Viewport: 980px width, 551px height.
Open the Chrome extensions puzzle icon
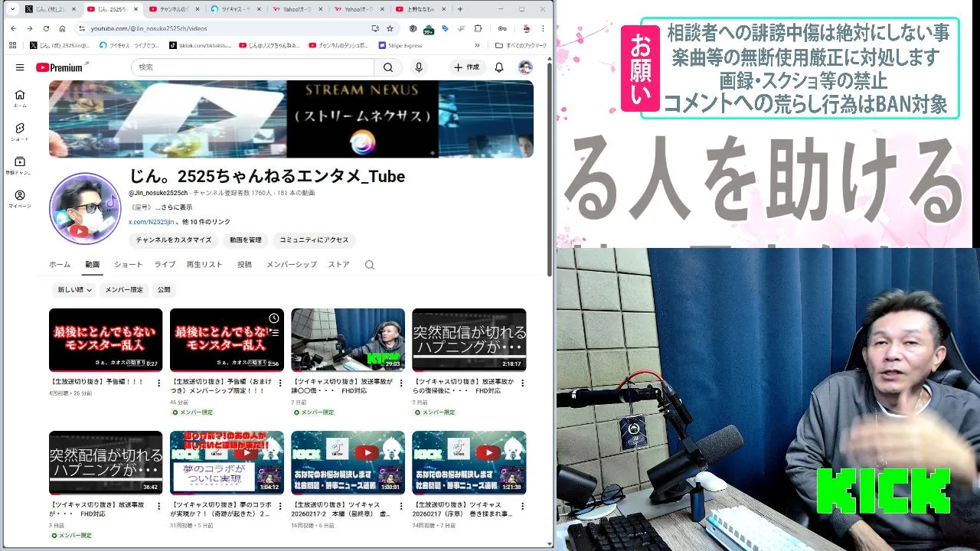479,28
